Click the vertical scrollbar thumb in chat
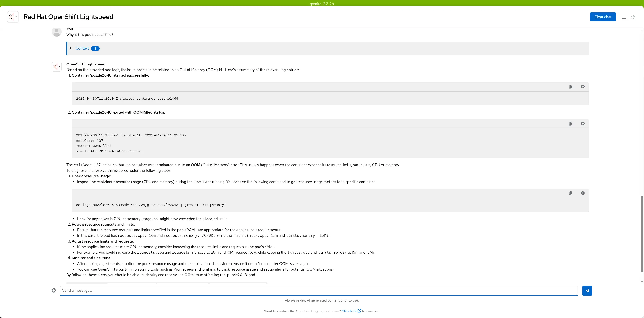This screenshot has width=644, height=318. point(642,234)
